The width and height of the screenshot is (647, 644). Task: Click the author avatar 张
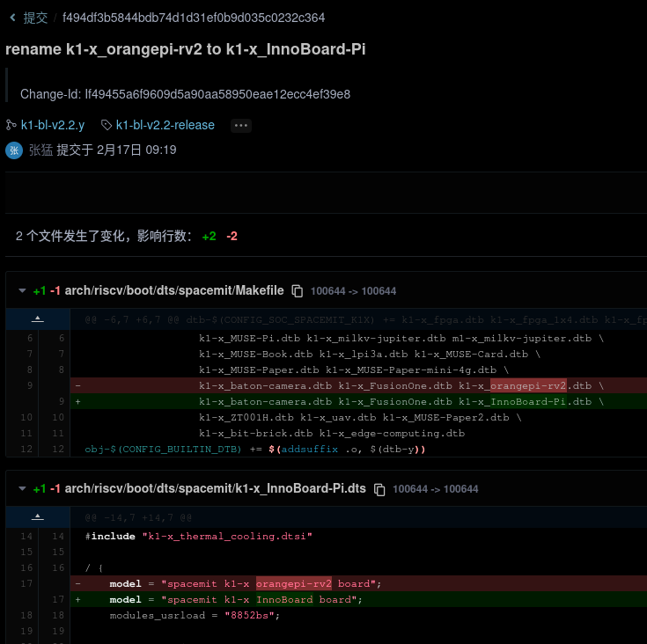(x=14, y=150)
